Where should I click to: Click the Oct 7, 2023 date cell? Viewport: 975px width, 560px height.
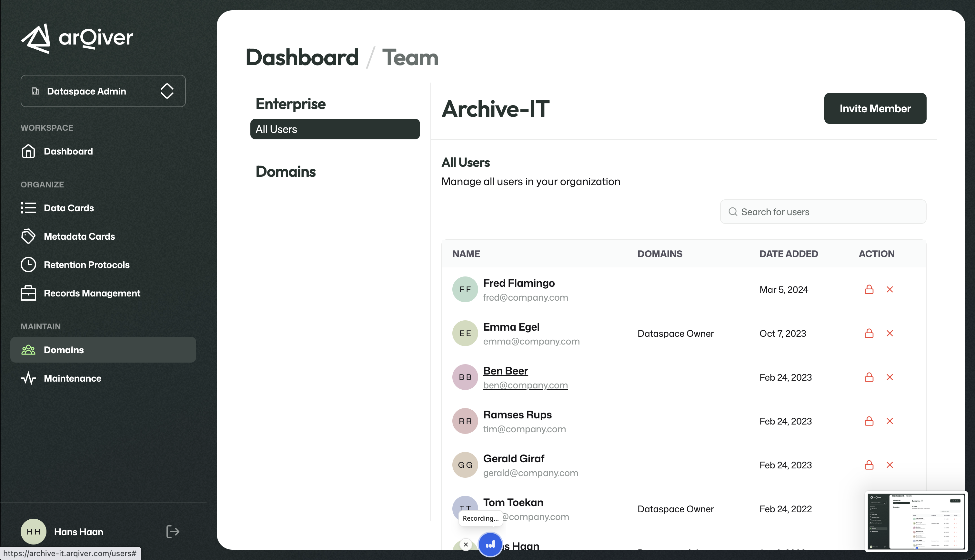[783, 334]
